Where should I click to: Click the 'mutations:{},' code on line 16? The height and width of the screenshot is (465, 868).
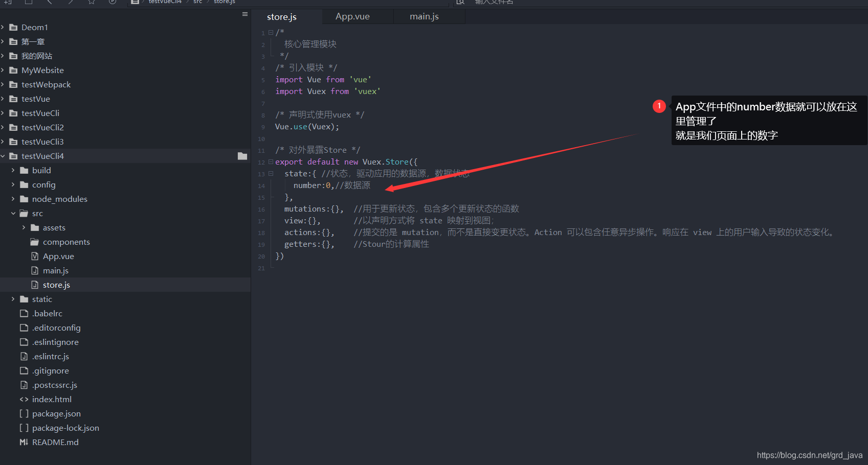point(314,209)
